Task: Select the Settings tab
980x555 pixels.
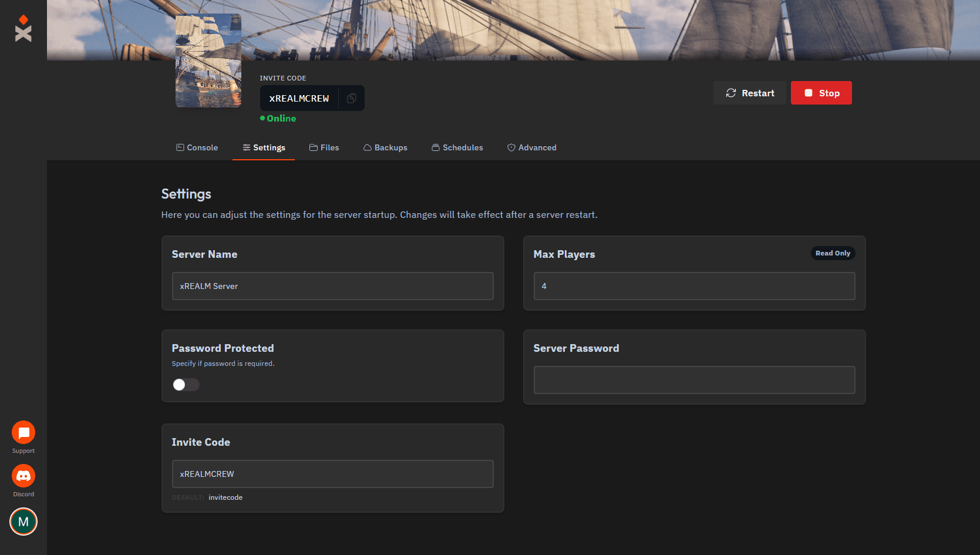Action: coord(264,147)
